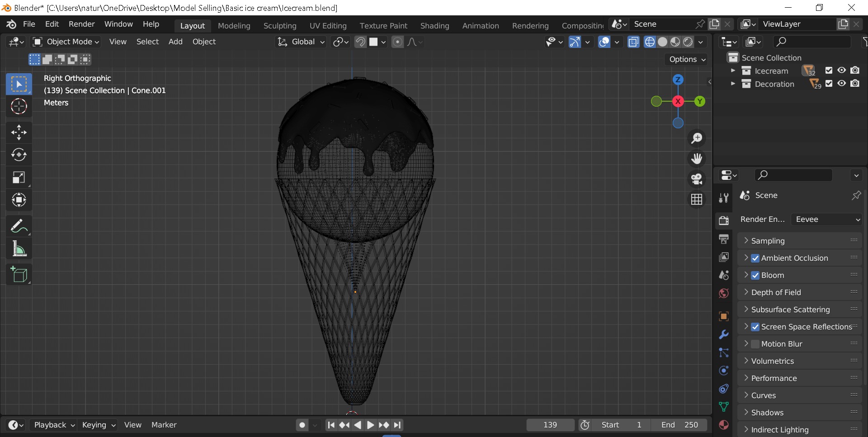Viewport: 868px width, 437px height.
Task: Open the Playback popover
Action: (54, 425)
